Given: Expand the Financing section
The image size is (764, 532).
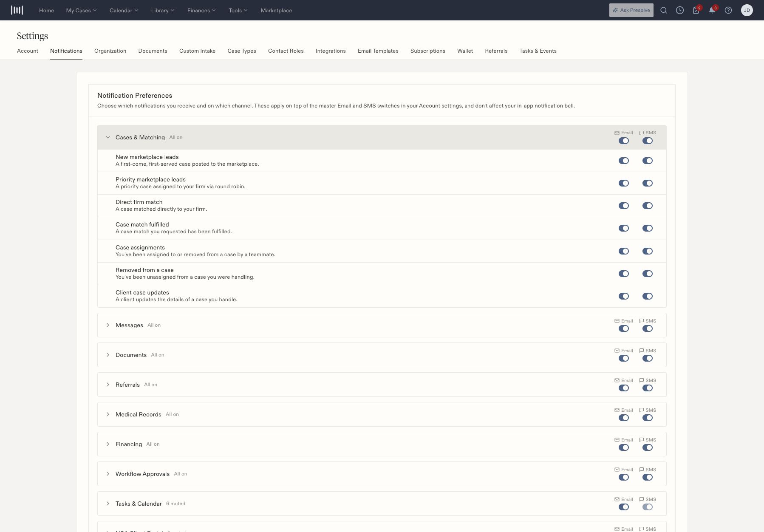Looking at the screenshot, I should click(108, 444).
